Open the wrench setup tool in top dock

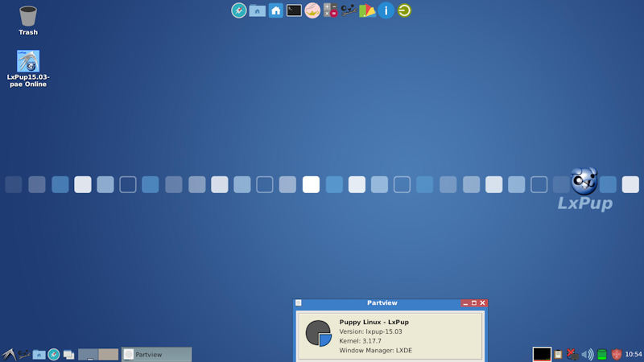(349, 10)
